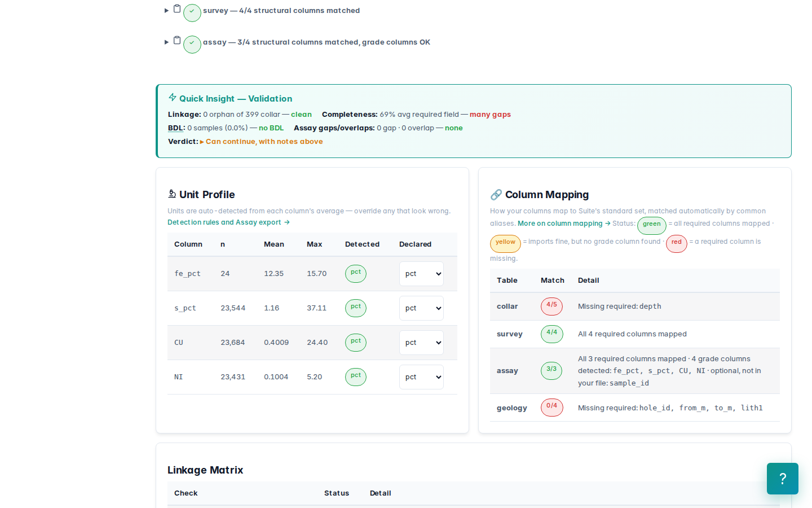The width and height of the screenshot is (812, 508).
Task: Click the green 3/3 match badge for assay
Action: coord(551,371)
